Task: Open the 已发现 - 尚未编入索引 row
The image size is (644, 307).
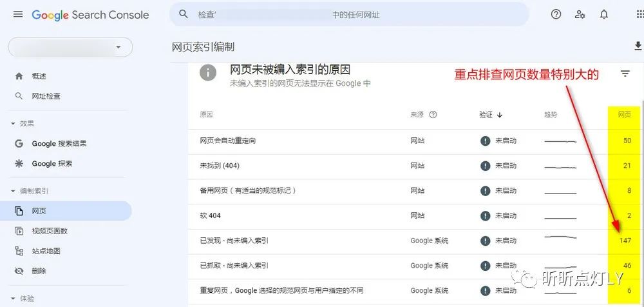Action: click(234, 241)
